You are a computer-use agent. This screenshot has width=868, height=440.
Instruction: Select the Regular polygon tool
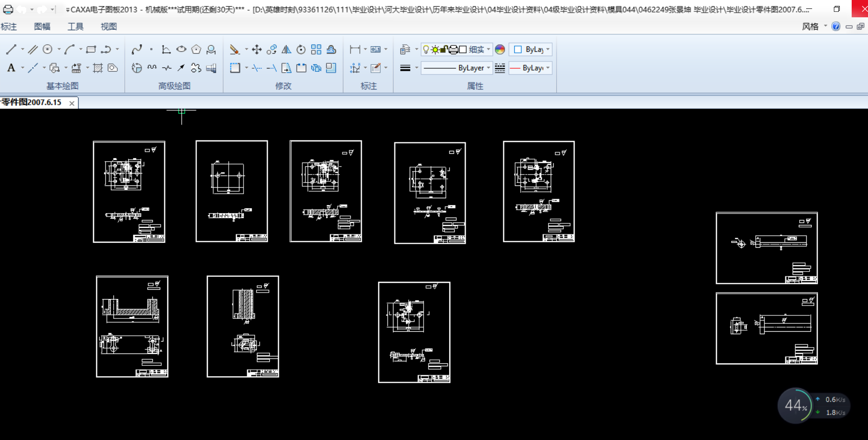point(196,49)
